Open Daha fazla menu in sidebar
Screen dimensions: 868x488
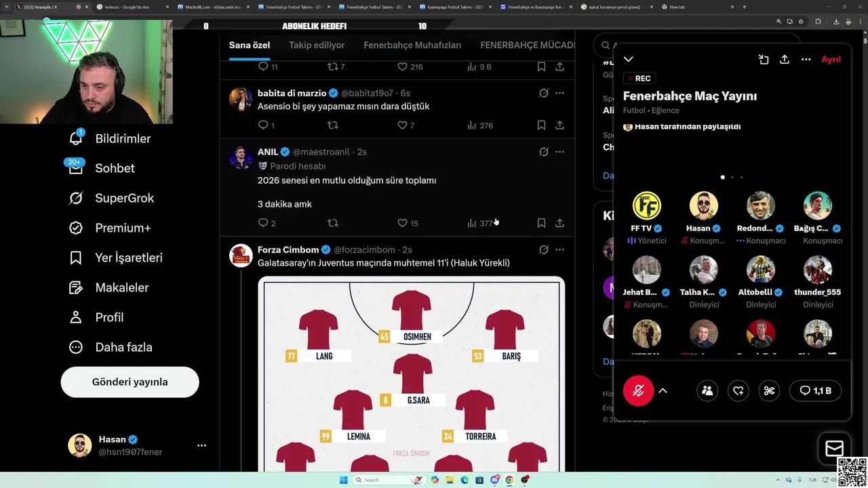[111, 347]
